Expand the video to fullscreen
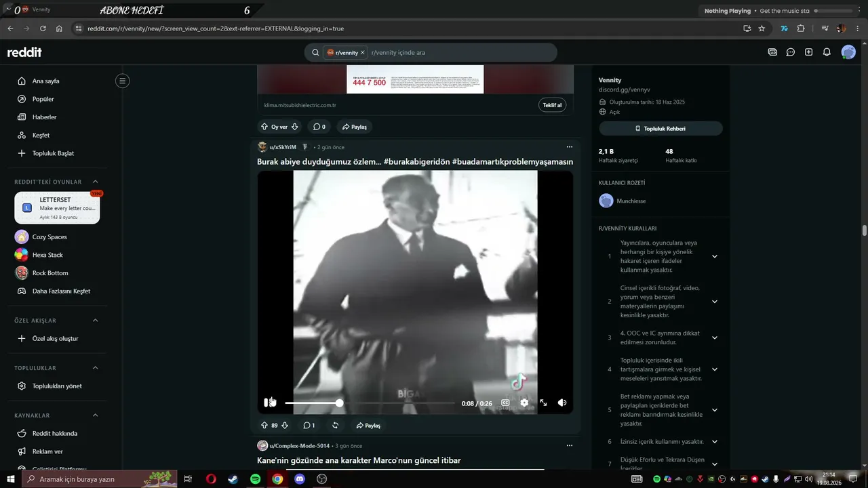This screenshot has width=868, height=488. tap(543, 403)
